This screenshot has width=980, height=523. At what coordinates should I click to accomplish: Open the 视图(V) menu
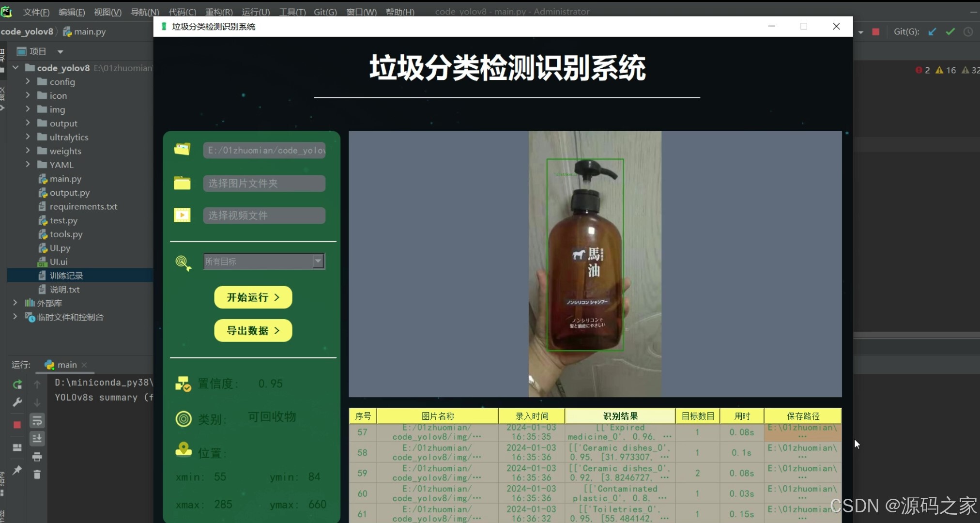[x=107, y=12]
